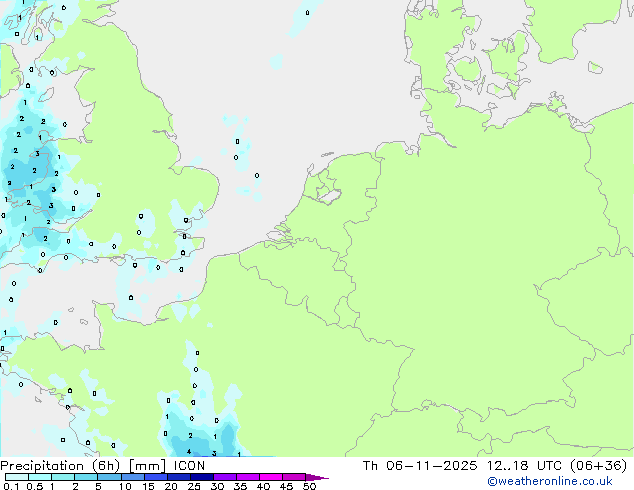Click the 40–45 mm magenta legend swatch
Image resolution: width=634 pixels, height=490 pixels.
pyautogui.click(x=271, y=477)
